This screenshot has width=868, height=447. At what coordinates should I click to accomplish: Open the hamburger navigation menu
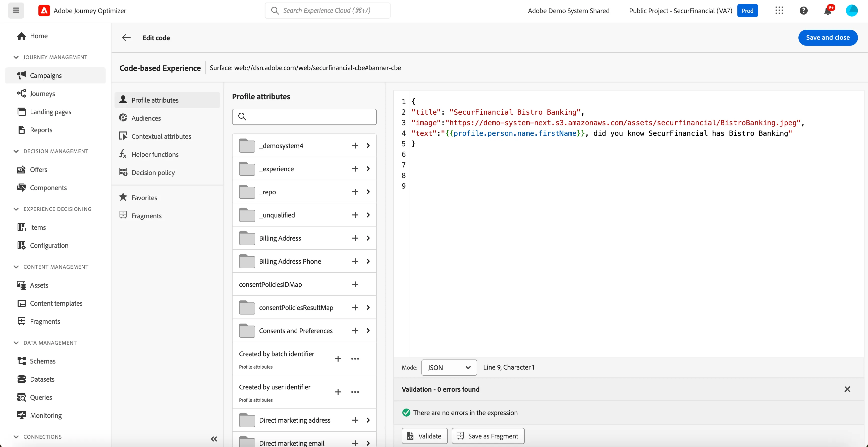pyautogui.click(x=16, y=10)
